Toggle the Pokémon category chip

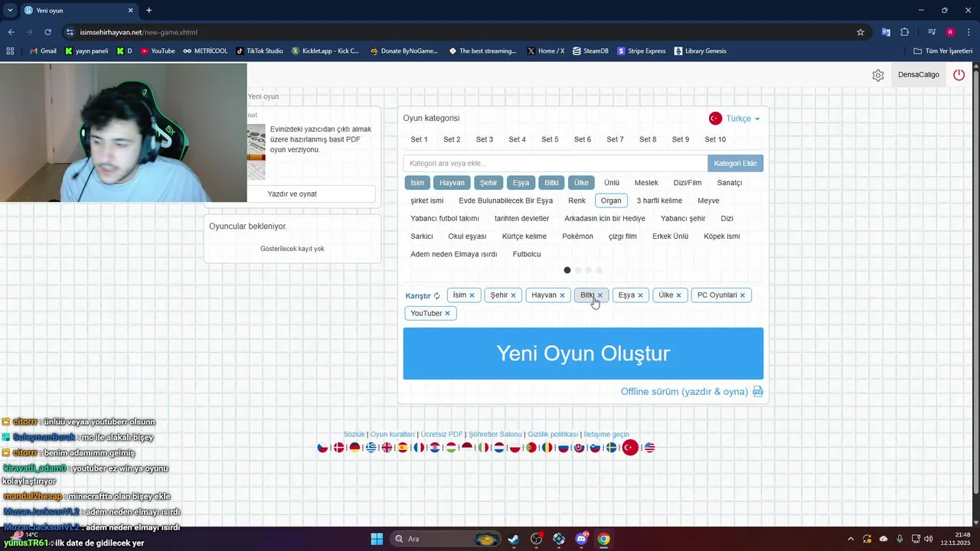tap(577, 236)
